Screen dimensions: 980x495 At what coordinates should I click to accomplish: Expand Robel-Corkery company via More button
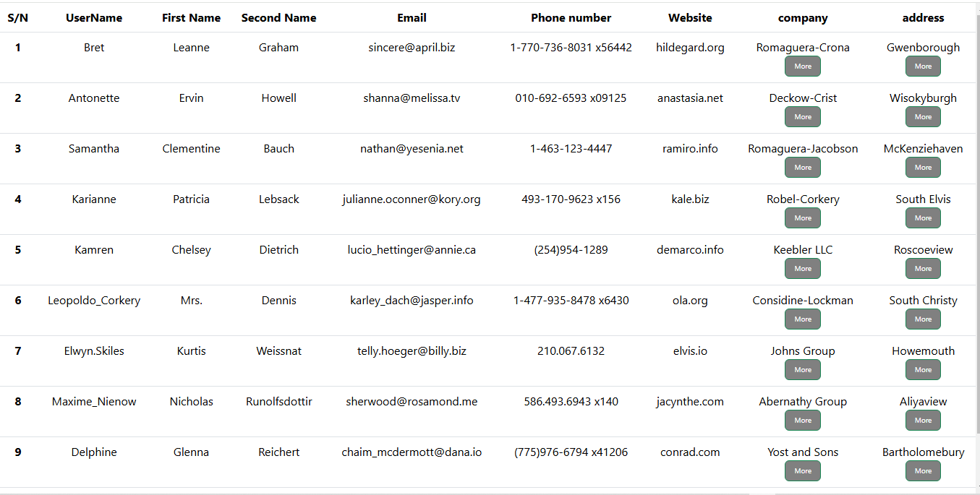[803, 218]
